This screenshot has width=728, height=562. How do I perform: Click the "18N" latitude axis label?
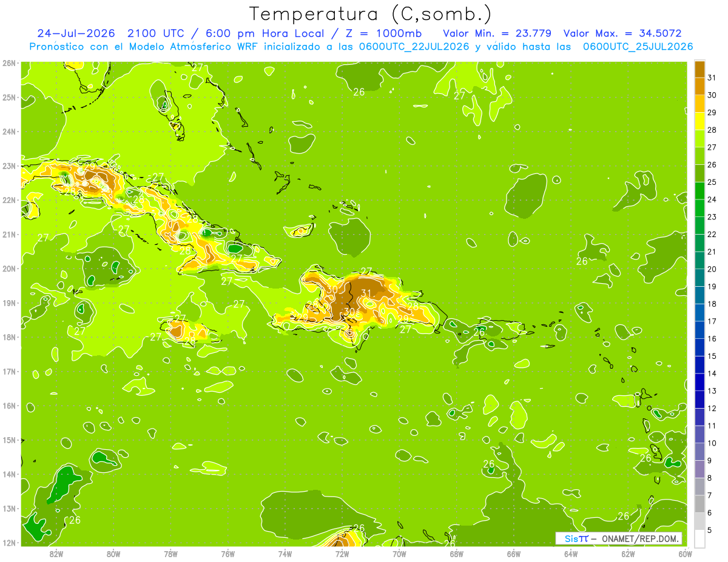(9, 337)
